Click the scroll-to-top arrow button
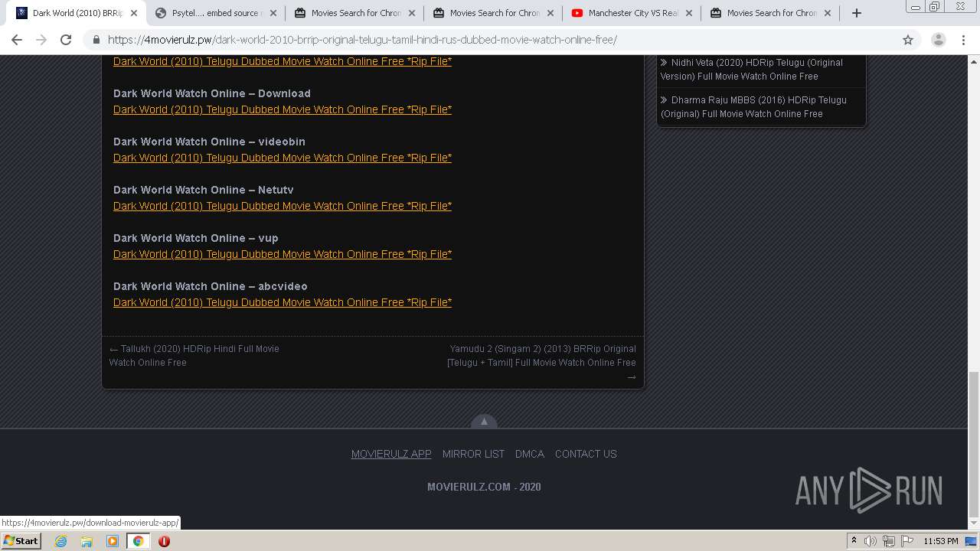 pos(484,422)
